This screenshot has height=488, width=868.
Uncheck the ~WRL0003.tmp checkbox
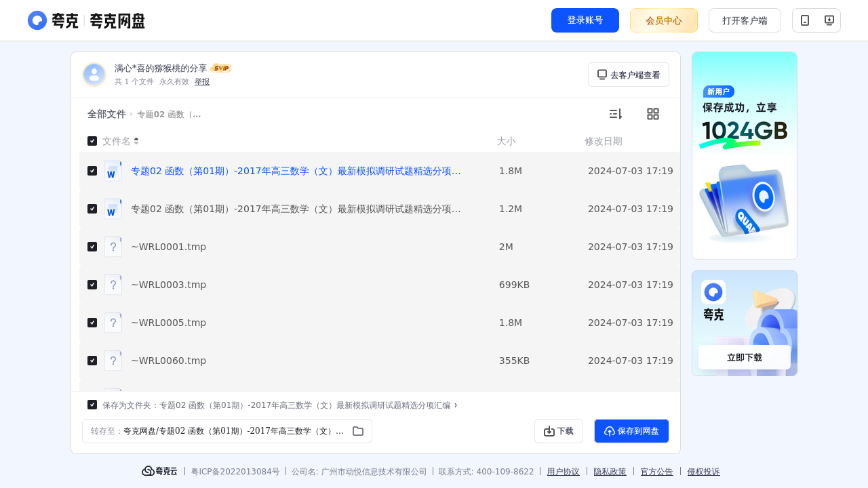pos(92,285)
